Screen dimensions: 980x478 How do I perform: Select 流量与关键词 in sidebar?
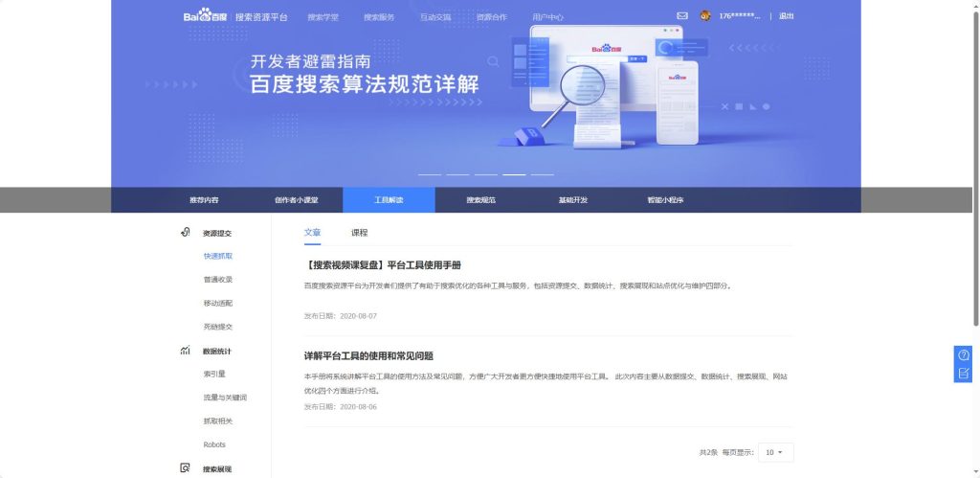pos(225,398)
